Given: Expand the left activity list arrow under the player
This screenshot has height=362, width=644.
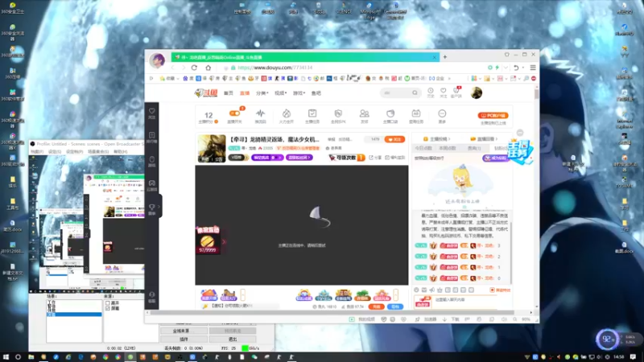Looking at the screenshot, I should point(243,294).
